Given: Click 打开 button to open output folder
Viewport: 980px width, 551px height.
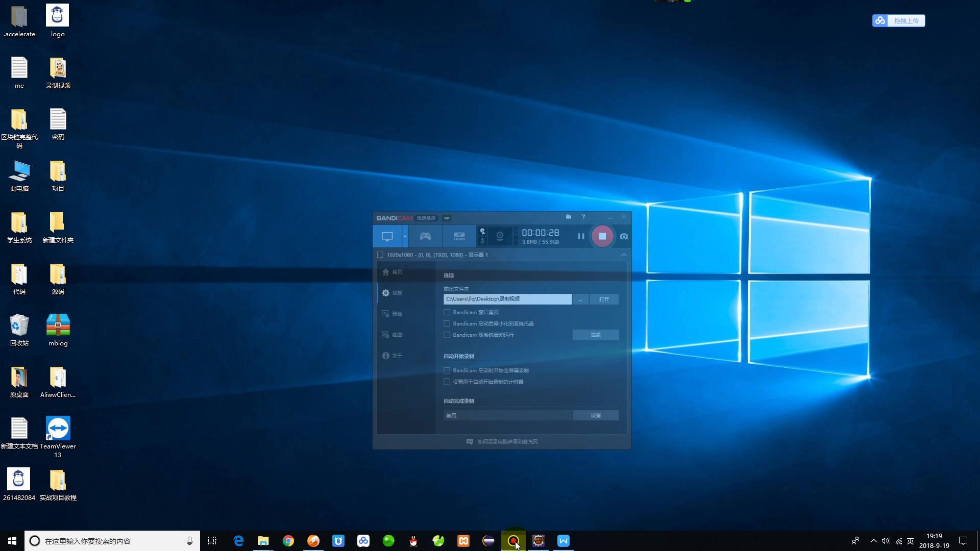Looking at the screenshot, I should (x=604, y=299).
